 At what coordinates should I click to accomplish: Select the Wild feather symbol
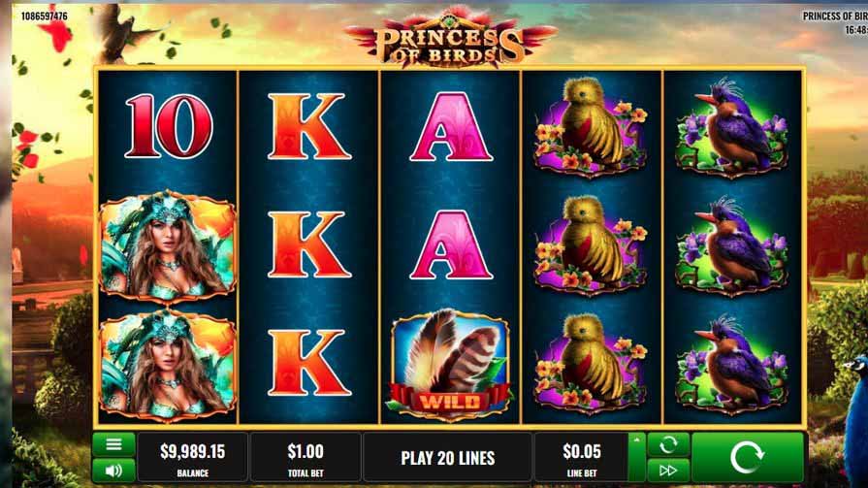tap(450, 365)
